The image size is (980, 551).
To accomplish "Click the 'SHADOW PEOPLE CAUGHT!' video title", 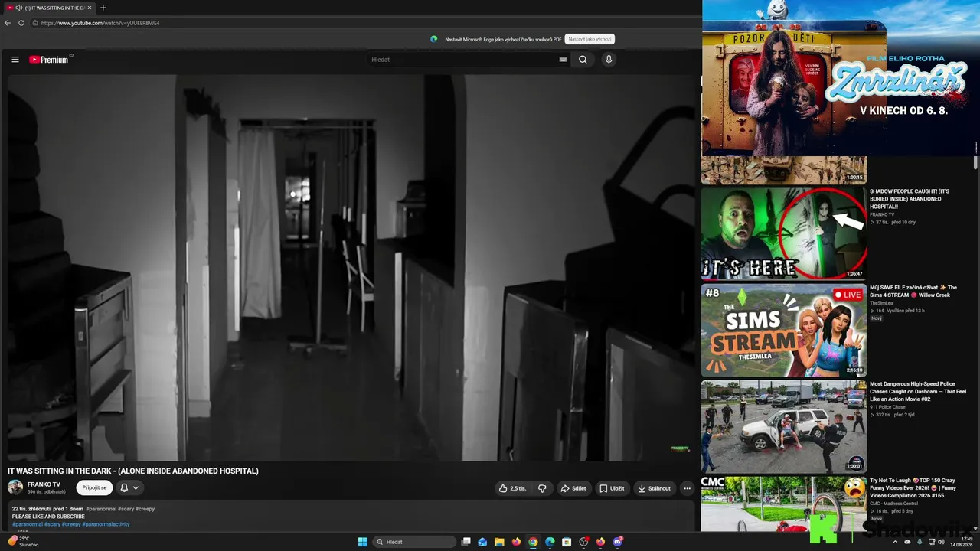I will (910, 199).
